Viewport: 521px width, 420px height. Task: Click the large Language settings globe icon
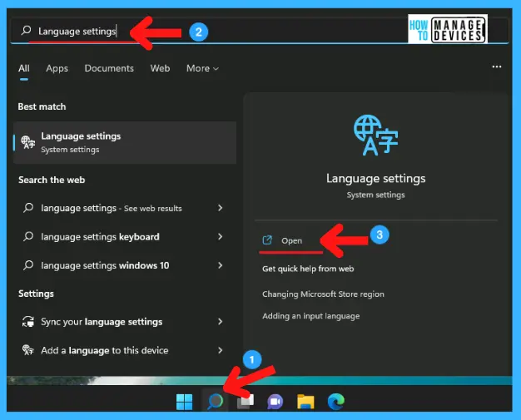click(375, 135)
